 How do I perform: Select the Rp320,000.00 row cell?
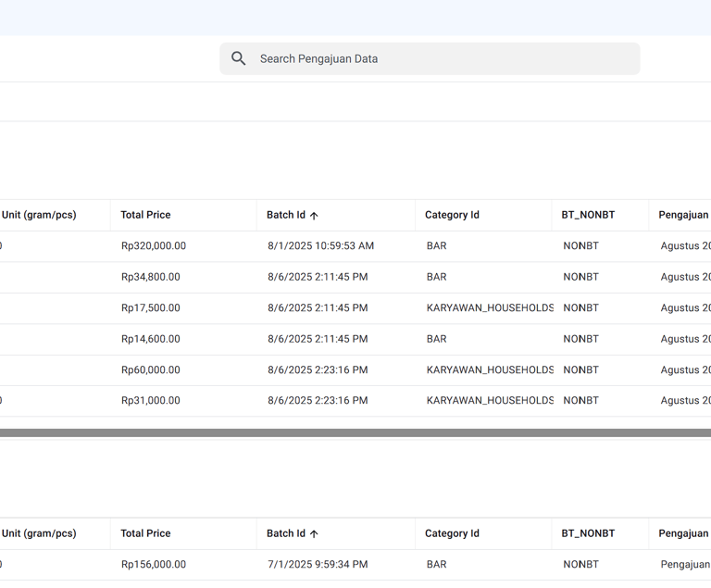[154, 246]
